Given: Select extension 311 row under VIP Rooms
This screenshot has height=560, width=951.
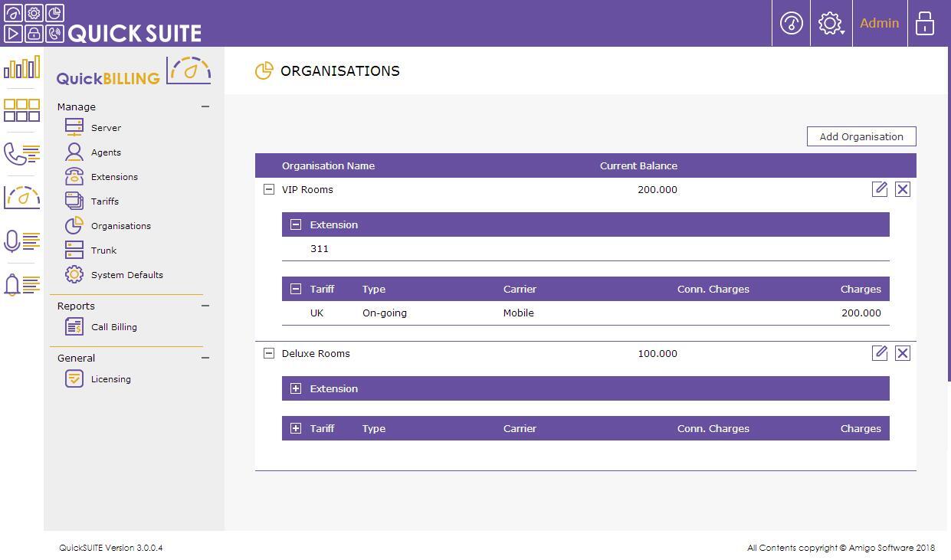Looking at the screenshot, I should (x=320, y=249).
